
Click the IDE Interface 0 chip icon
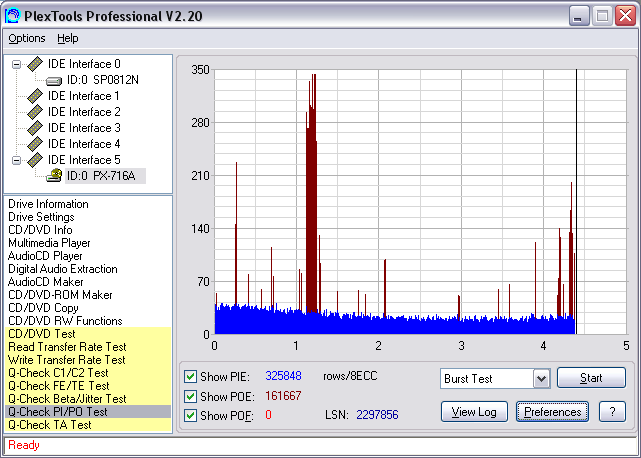[x=35, y=64]
